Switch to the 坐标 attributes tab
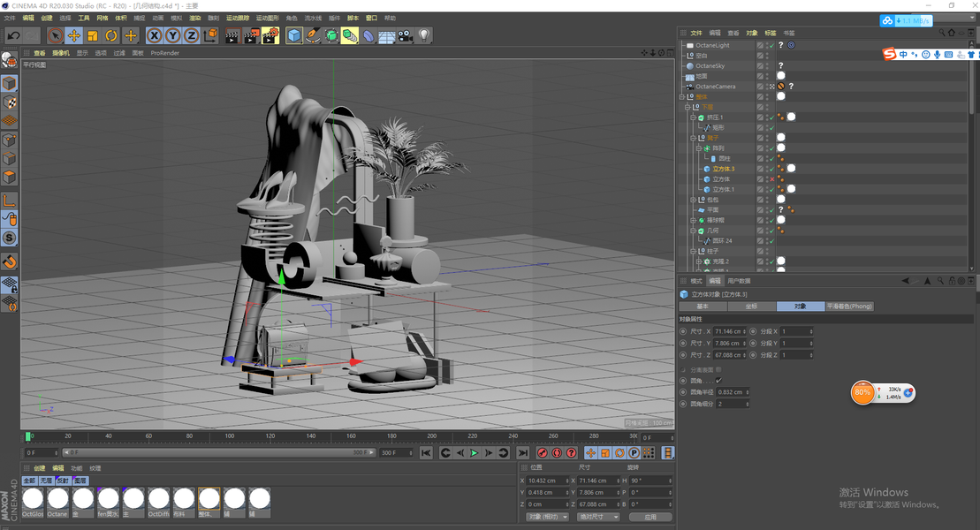This screenshot has height=530, width=980. click(x=751, y=307)
